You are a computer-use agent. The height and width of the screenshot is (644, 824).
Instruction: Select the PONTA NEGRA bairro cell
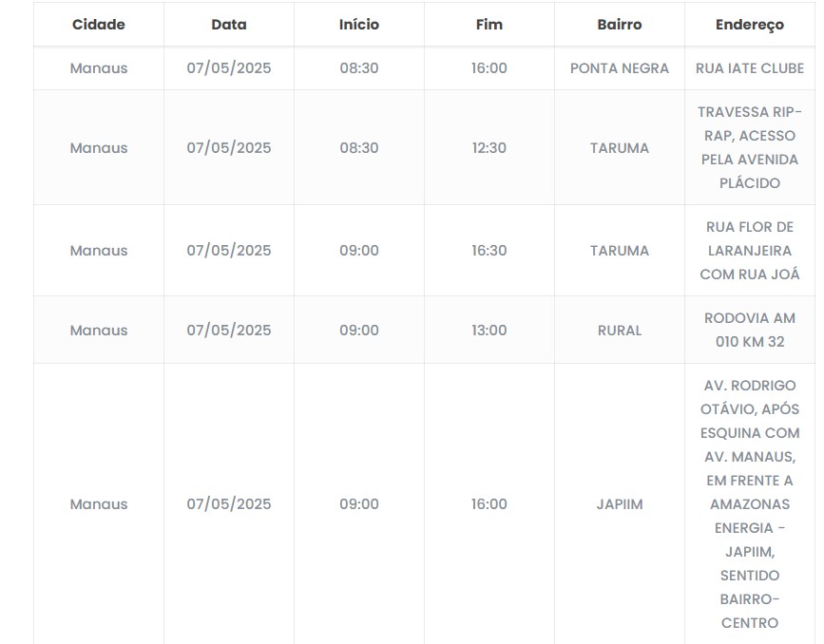(x=620, y=68)
